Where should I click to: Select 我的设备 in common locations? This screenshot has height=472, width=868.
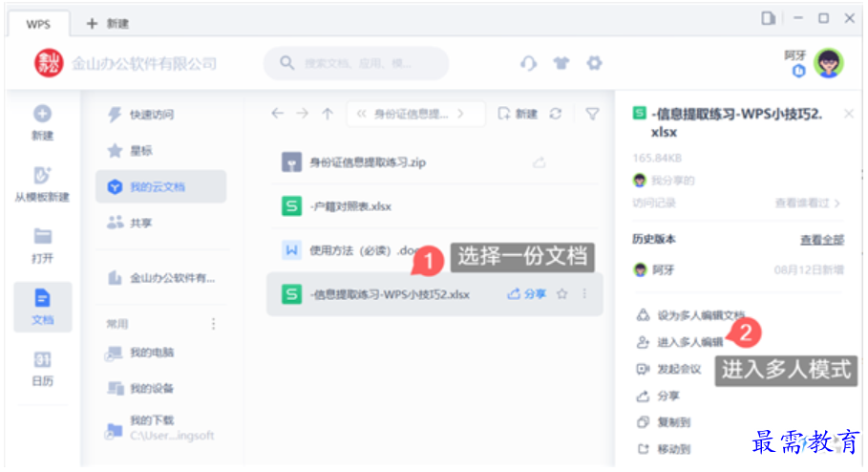[x=161, y=388]
